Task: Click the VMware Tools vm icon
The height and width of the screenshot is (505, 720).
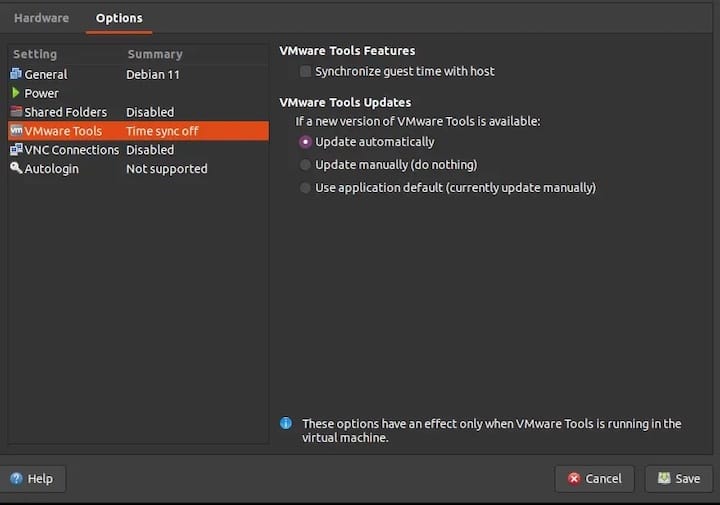Action: click(x=16, y=130)
